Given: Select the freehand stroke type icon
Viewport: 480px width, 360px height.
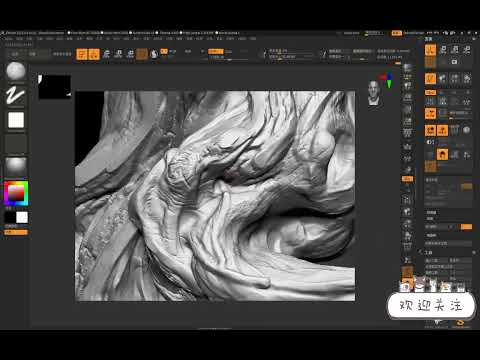Looking at the screenshot, I should point(16,95).
